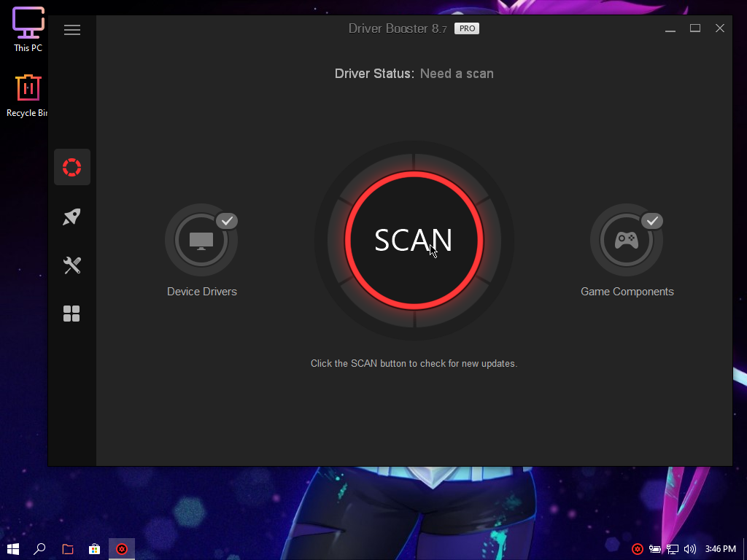Select the Recycle Bin desktop icon
The width and height of the screenshot is (747, 560).
coord(28,96)
